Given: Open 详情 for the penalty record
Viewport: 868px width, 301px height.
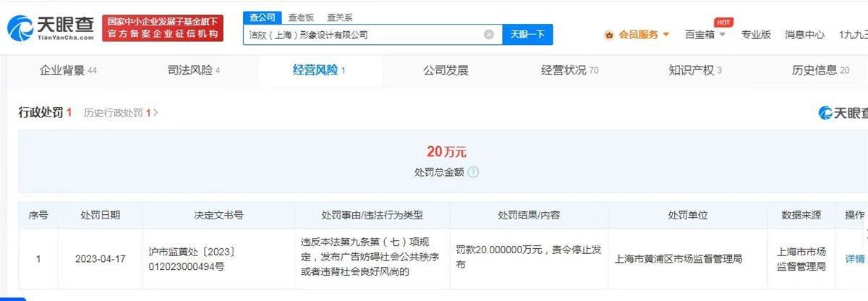Looking at the screenshot, I should [854, 258].
